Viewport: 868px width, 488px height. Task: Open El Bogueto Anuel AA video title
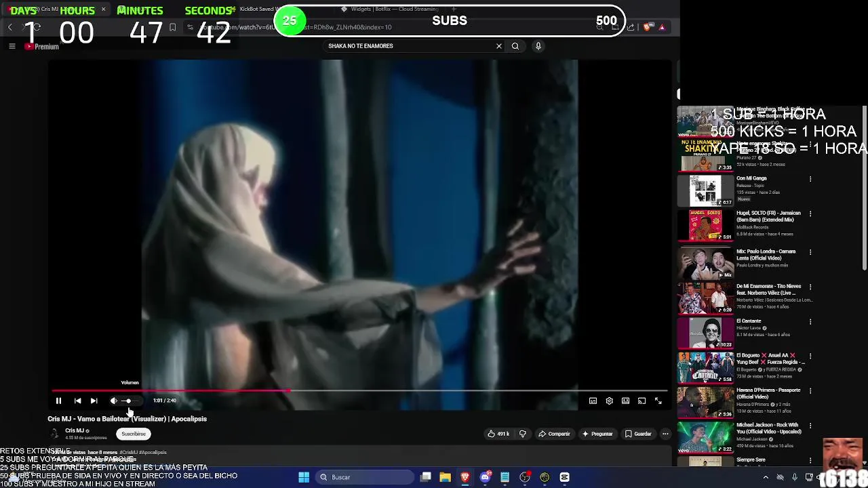pyautogui.click(x=770, y=359)
